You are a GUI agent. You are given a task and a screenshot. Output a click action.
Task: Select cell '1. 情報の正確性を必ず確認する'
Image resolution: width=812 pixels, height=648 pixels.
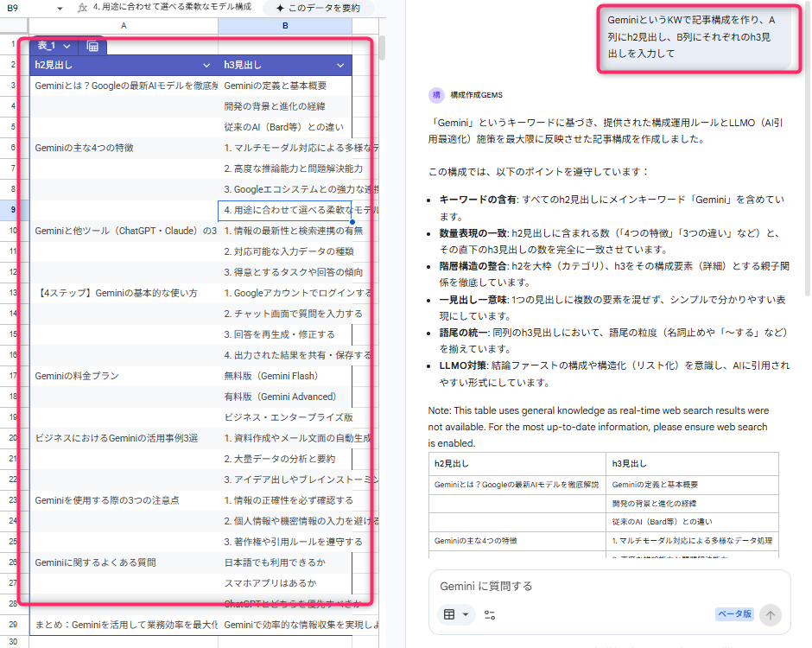pos(285,500)
